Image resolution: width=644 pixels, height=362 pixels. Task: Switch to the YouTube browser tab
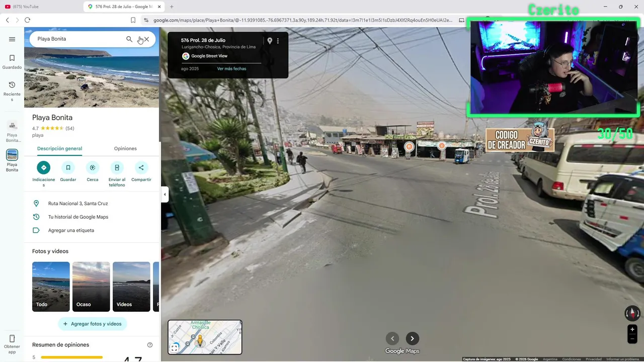click(x=40, y=7)
